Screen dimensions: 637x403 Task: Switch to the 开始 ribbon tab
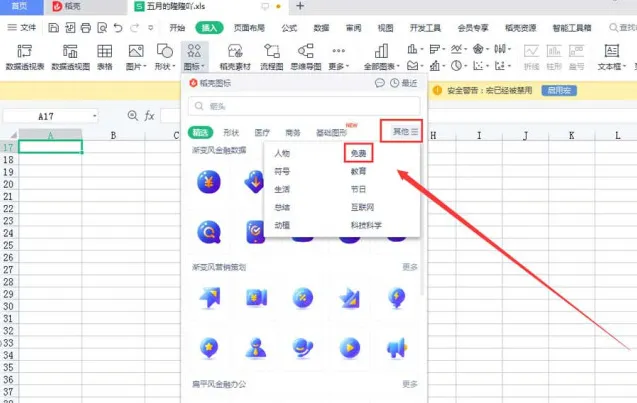tap(177, 28)
